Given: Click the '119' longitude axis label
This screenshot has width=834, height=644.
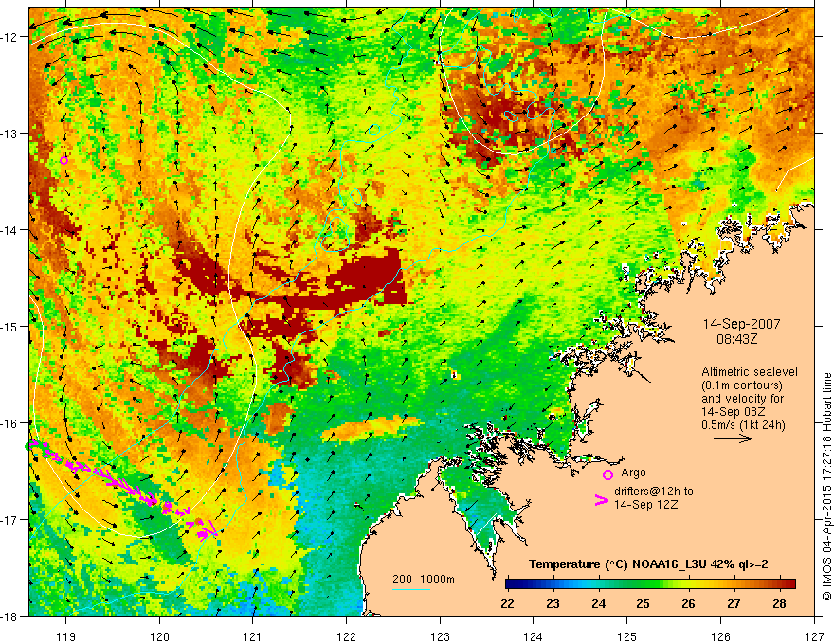Looking at the screenshot, I should tap(65, 636).
